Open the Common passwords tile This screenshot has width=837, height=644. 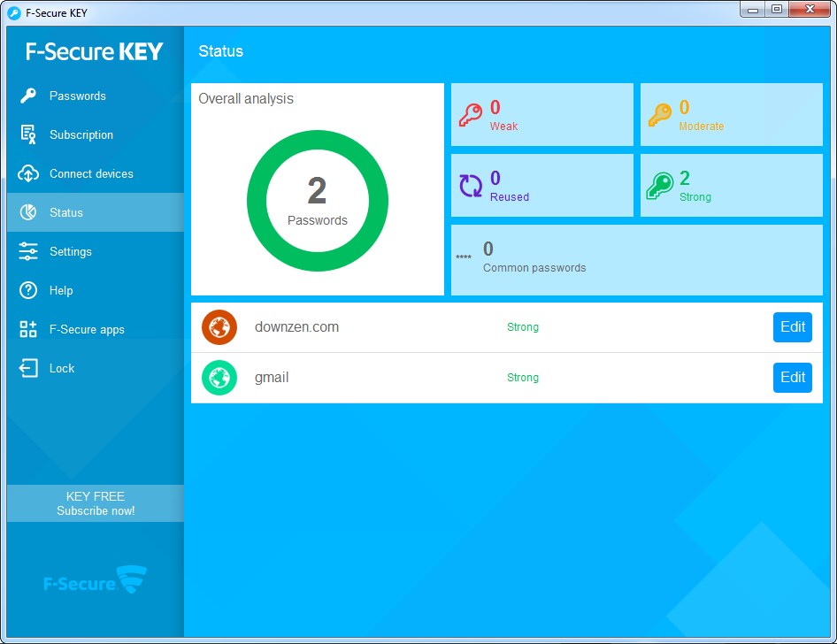(x=637, y=260)
